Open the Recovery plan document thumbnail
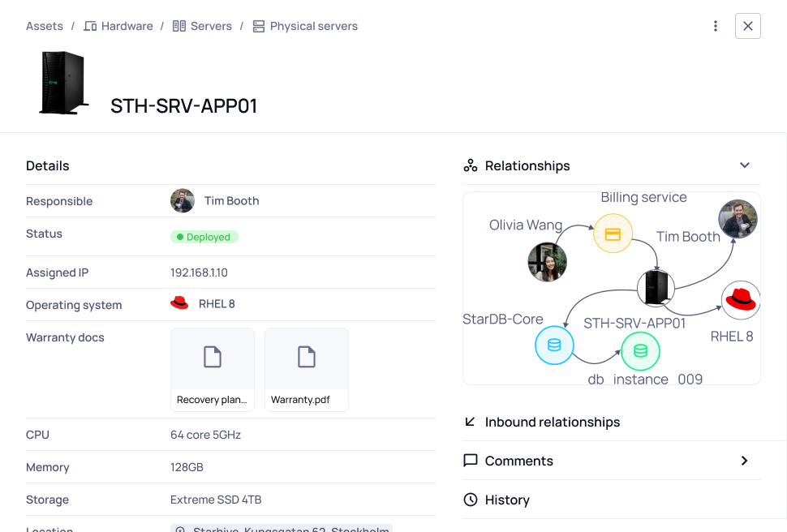This screenshot has height=532, width=787. click(212, 369)
